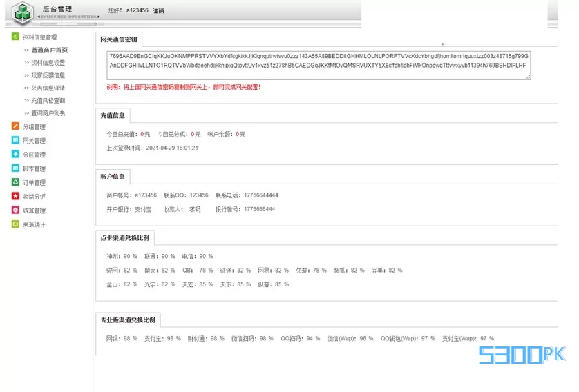Screen dimensions: 579x392
Task: Click the 征途 82% rate
Action: [236, 271]
